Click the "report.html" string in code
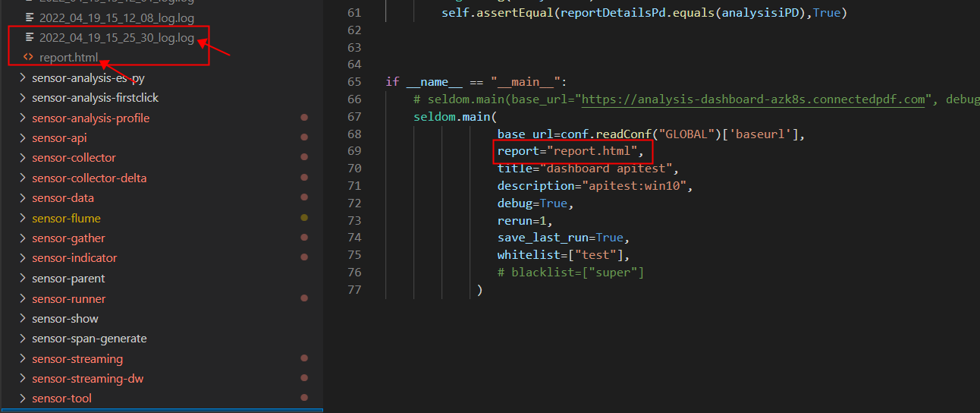The width and height of the screenshot is (980, 413). coord(592,151)
